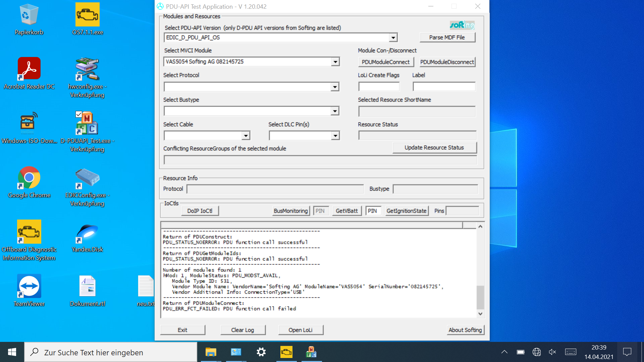Click the taskbar search box
This screenshot has width=644, height=362.
point(111,352)
